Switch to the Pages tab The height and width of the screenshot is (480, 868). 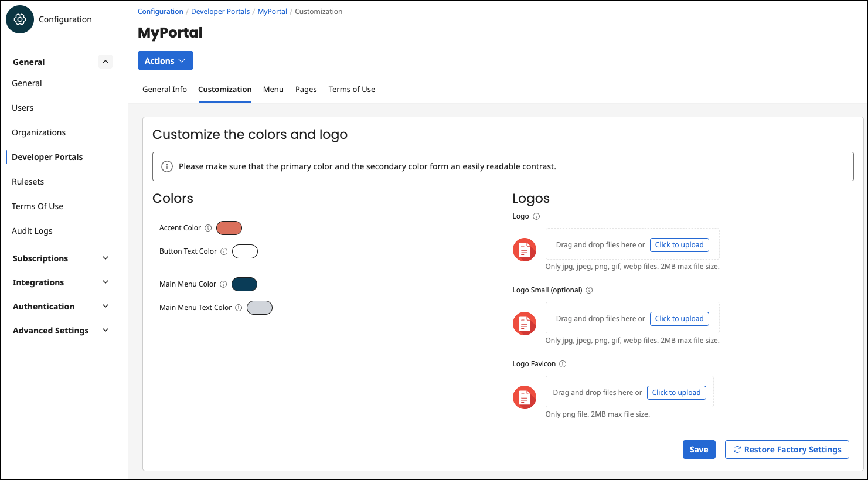306,89
